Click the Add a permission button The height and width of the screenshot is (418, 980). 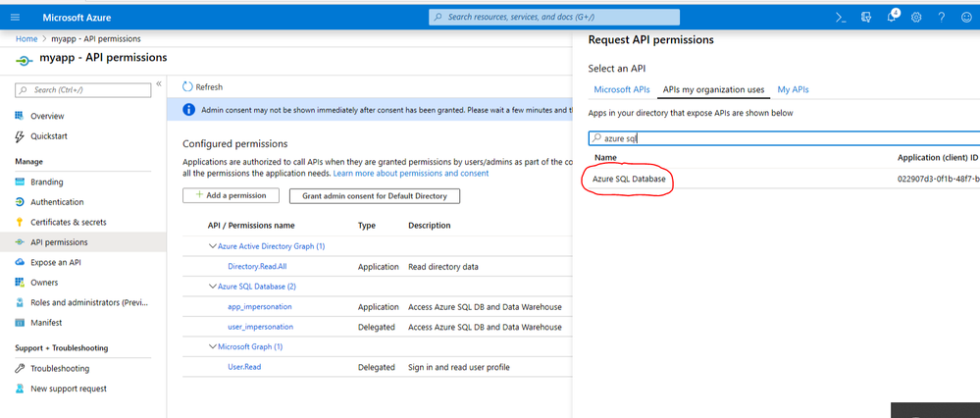coord(231,195)
